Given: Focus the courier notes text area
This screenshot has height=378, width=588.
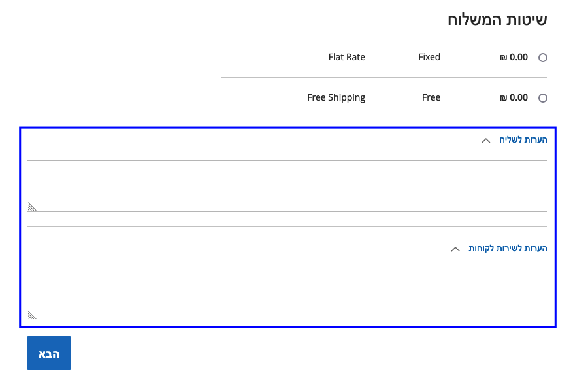Looking at the screenshot, I should (287, 186).
